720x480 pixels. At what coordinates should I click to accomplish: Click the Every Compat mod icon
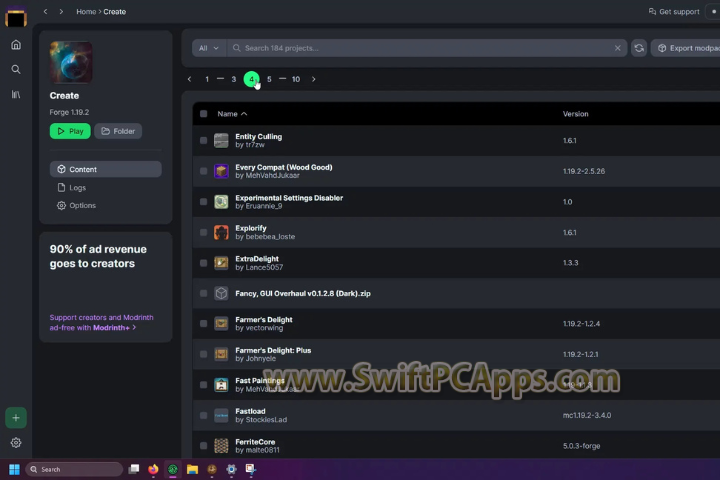[221, 171]
